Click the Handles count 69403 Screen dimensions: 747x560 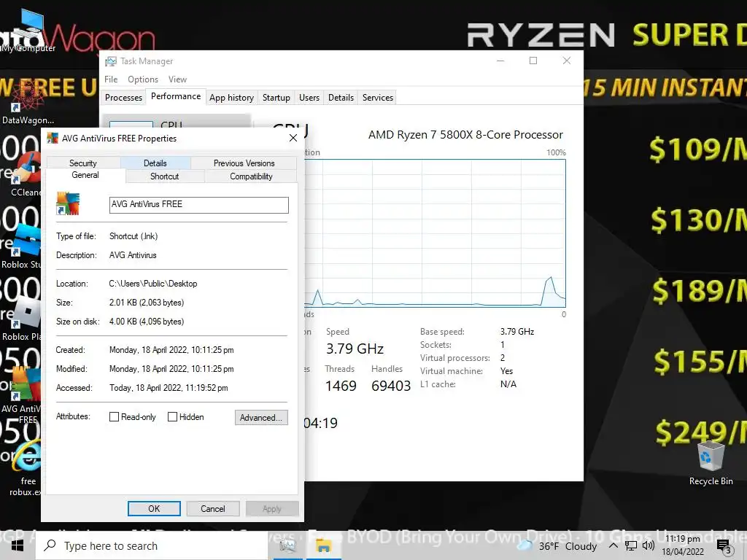coord(391,386)
